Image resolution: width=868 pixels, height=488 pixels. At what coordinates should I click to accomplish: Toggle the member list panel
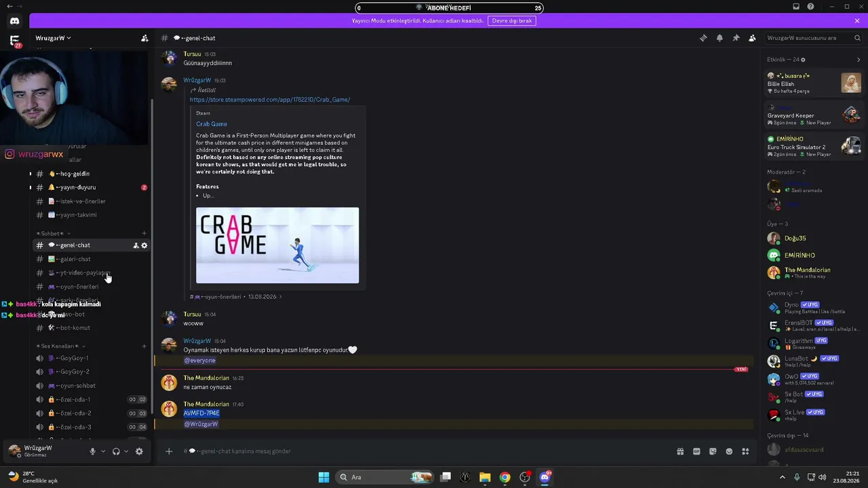click(752, 38)
